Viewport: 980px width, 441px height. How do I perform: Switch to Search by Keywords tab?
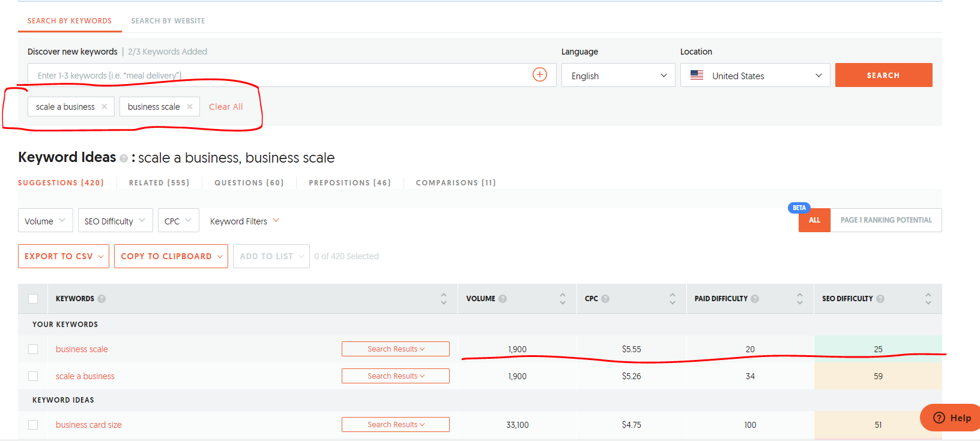(x=70, y=21)
